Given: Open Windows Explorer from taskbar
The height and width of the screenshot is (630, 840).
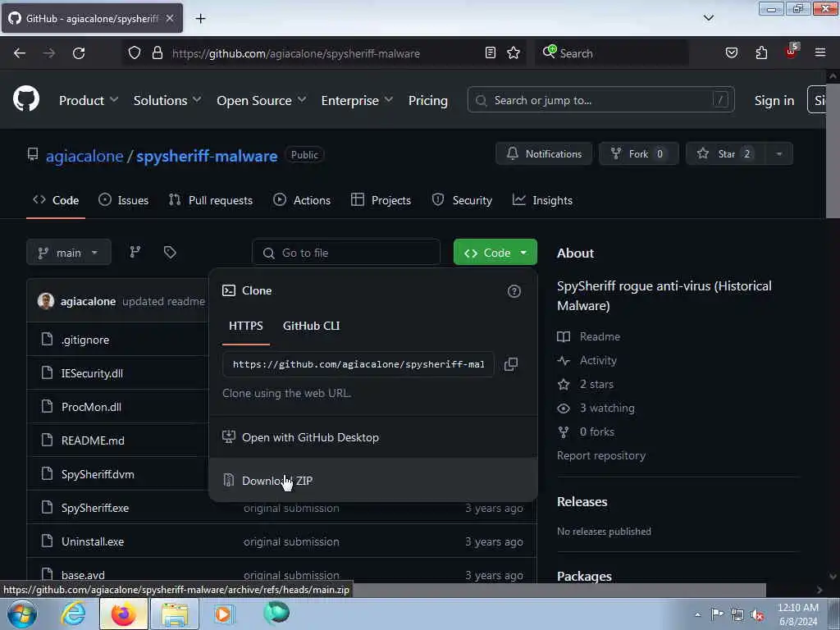Looking at the screenshot, I should [x=175, y=614].
